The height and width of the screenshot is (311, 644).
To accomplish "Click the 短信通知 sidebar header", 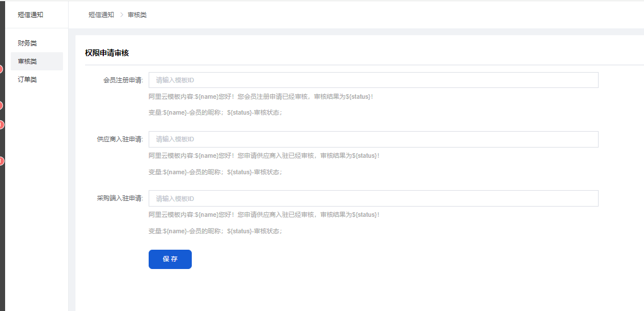I will tap(31, 15).
